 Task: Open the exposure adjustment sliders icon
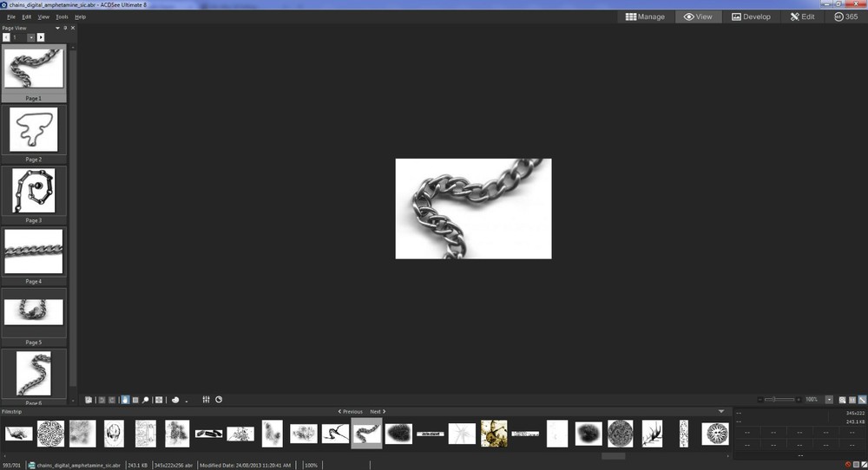point(206,400)
